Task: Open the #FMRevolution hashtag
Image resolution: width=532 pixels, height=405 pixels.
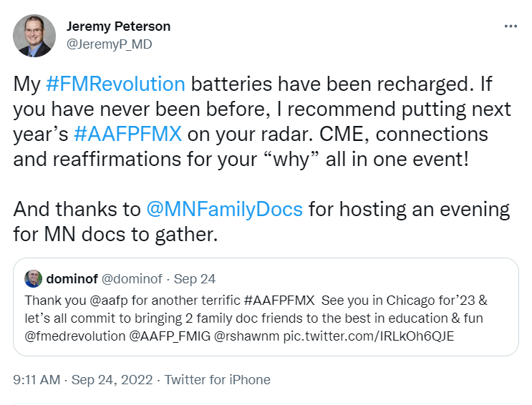Action: tap(115, 84)
